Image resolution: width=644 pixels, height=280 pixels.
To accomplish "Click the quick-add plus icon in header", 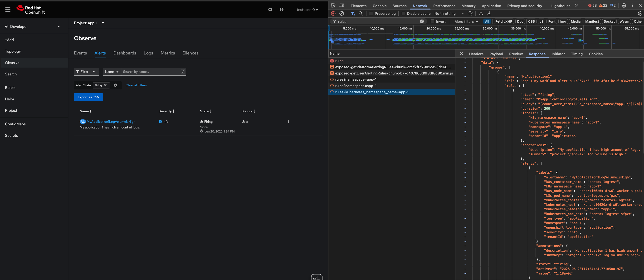I will pyautogui.click(x=270, y=10).
